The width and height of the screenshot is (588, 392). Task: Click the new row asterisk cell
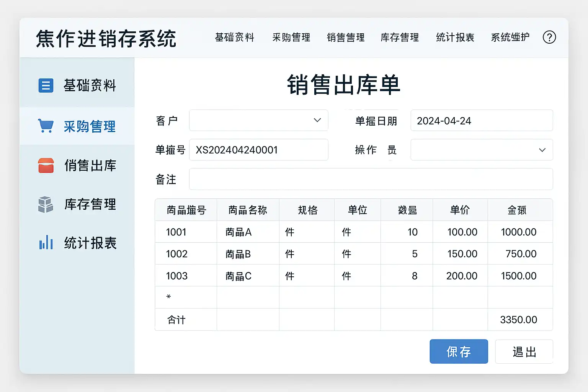pyautogui.click(x=169, y=297)
